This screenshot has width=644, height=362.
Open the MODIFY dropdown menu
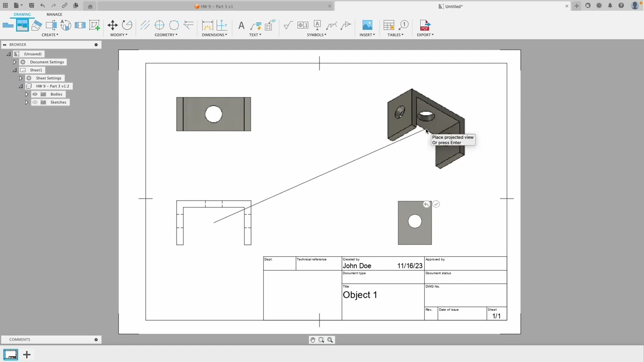pos(119,35)
